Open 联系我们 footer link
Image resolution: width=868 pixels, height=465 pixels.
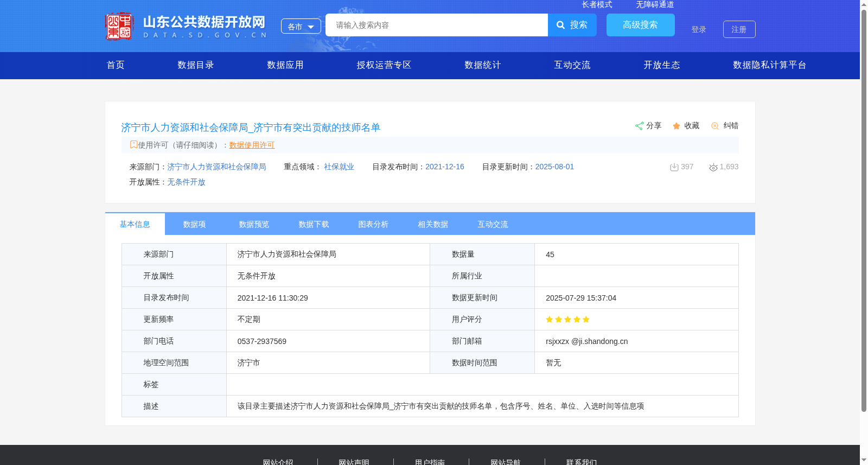tap(582, 462)
